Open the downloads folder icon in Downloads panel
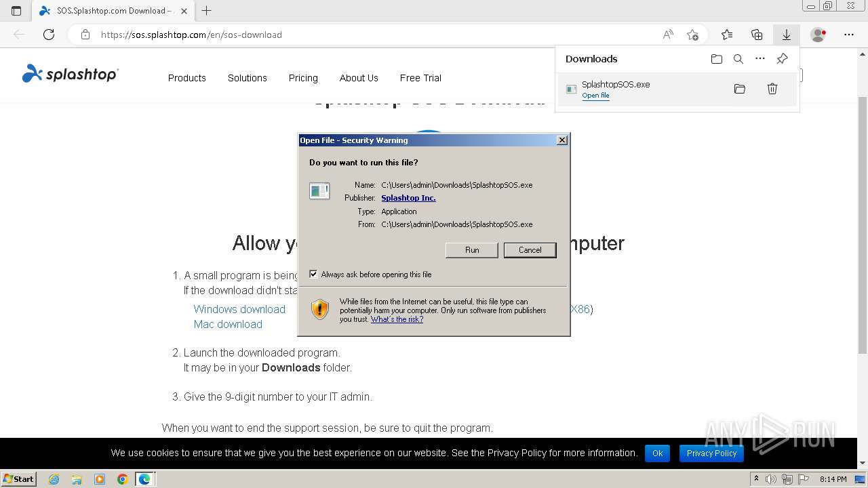Screen dimensions: 868x488 point(717,59)
